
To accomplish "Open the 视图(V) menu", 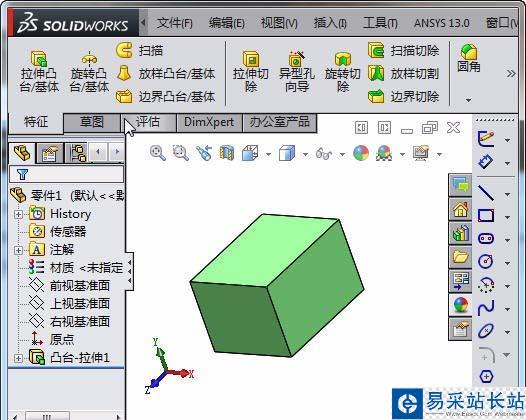I will click(x=279, y=23).
